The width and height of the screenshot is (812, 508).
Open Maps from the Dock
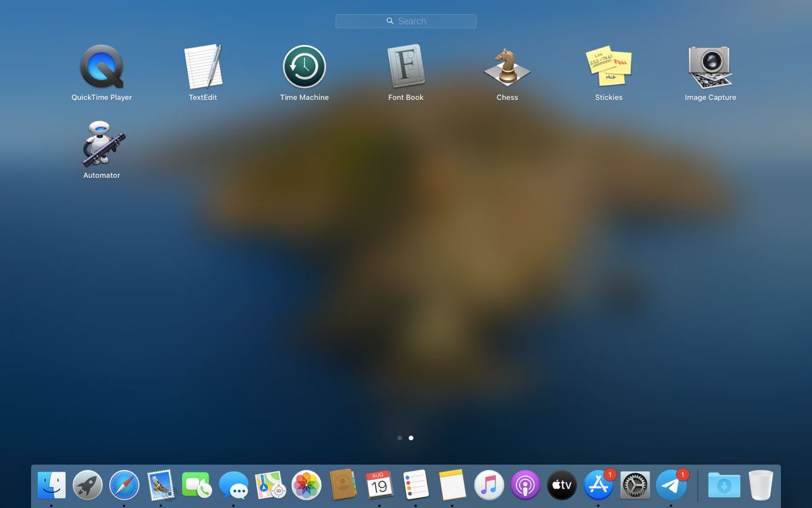click(x=270, y=485)
